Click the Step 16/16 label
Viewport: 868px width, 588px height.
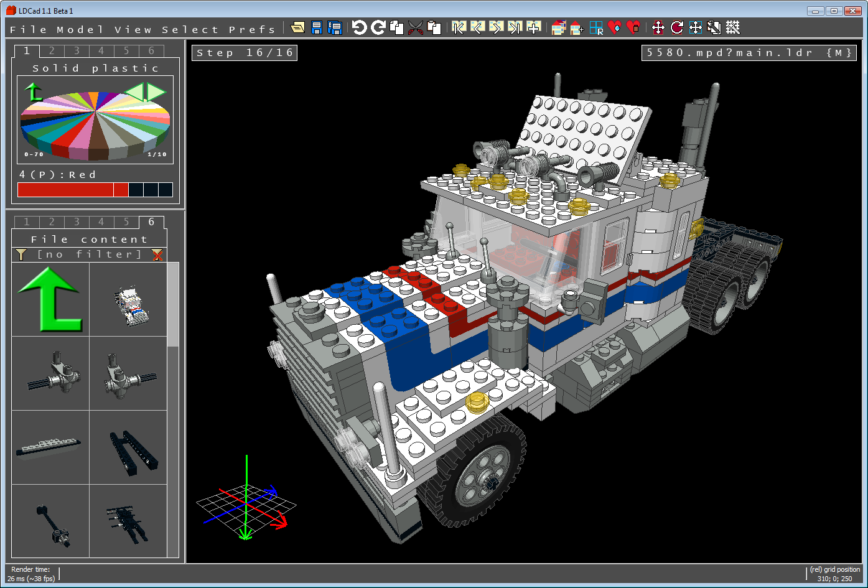(245, 53)
